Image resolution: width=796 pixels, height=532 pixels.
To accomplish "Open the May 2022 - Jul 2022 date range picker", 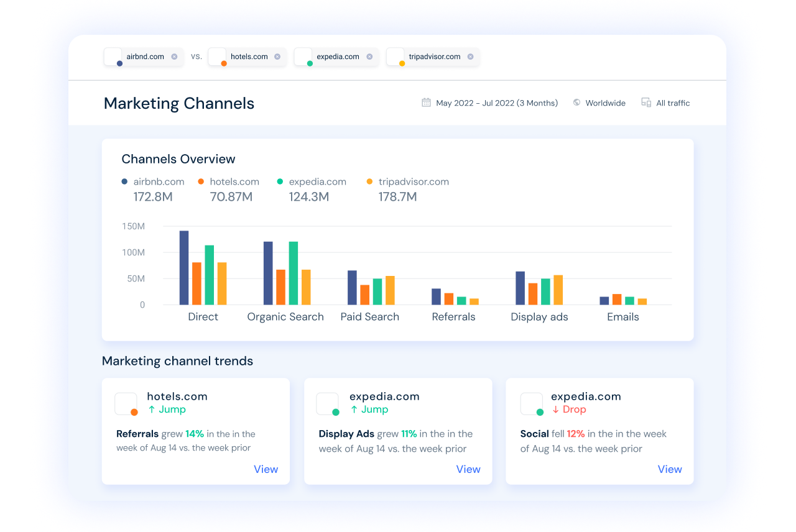I will (496, 103).
